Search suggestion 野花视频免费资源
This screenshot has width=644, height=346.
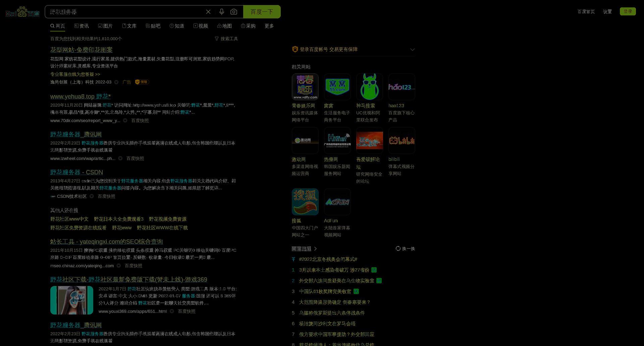click(168, 219)
